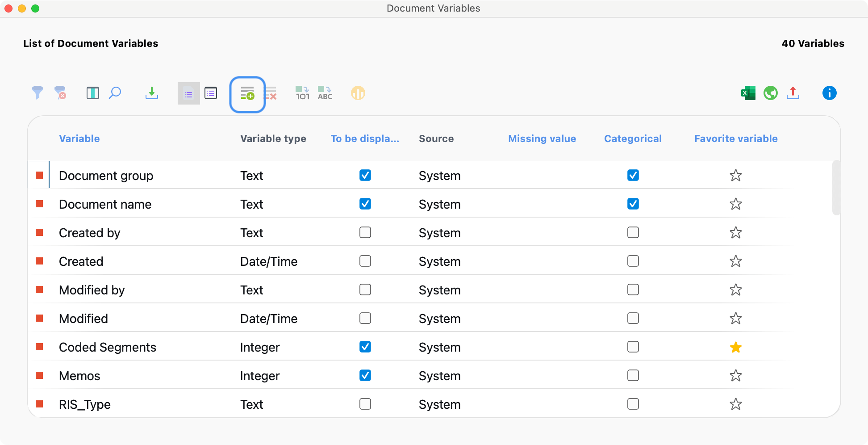Click the filter funnel icon
Viewport: 868px width, 445px height.
click(x=38, y=93)
